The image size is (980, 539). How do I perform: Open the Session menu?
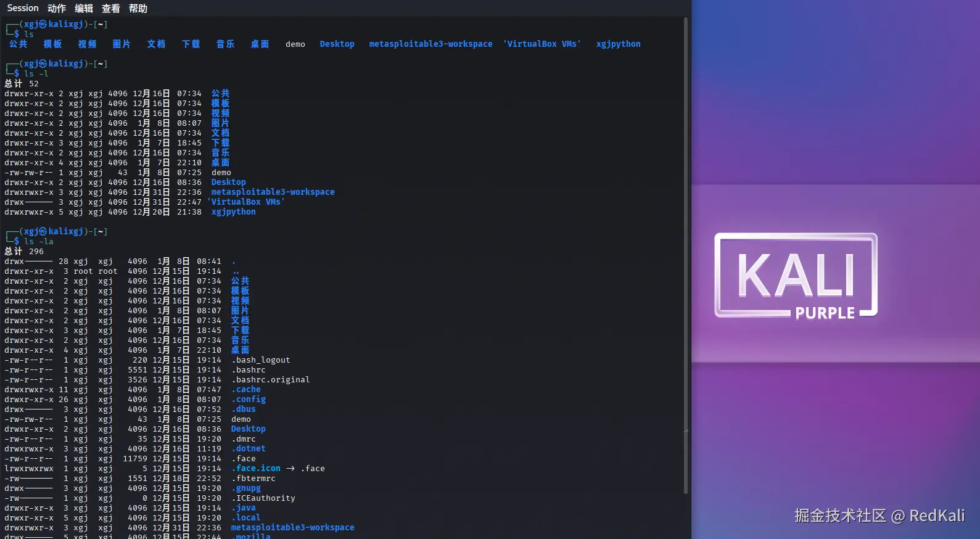click(x=23, y=8)
